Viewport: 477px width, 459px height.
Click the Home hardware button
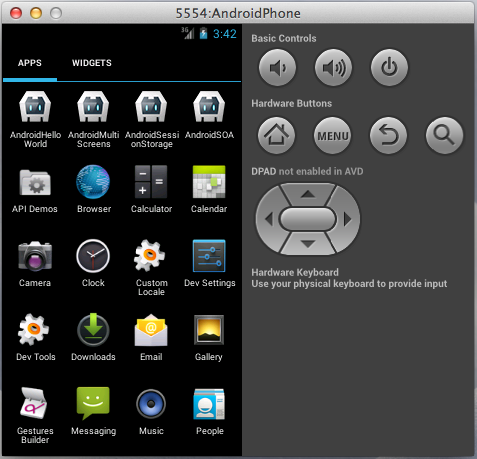(276, 135)
